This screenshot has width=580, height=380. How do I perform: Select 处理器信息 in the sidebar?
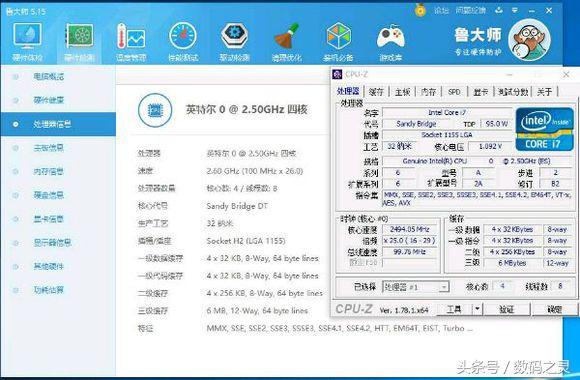(58, 124)
